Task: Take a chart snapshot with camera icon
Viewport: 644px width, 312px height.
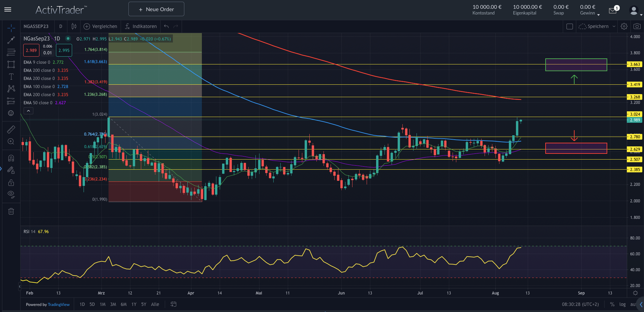Action: tap(637, 26)
